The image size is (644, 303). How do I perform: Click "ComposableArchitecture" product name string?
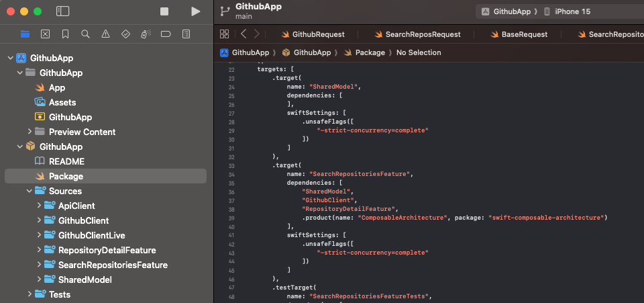pos(403,218)
